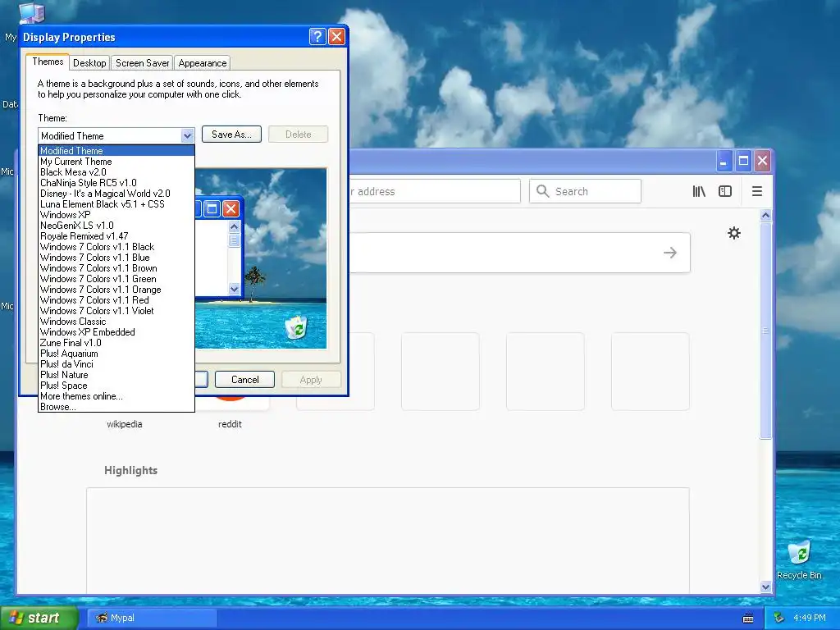
Task: Open the browser hamburger menu
Action: pos(757,191)
